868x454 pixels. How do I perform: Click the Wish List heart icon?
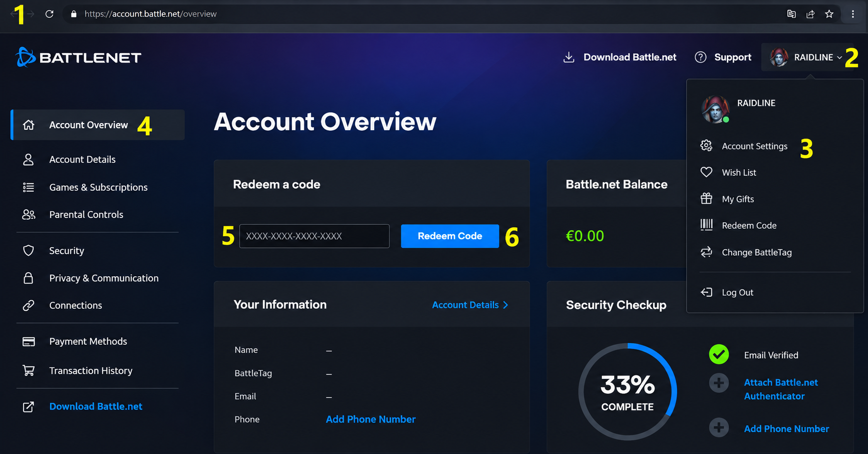(706, 172)
